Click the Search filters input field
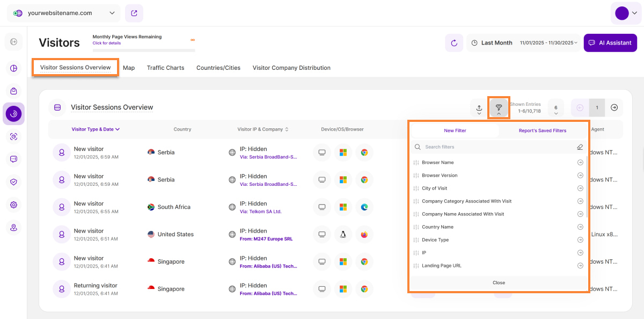 [x=494, y=147]
